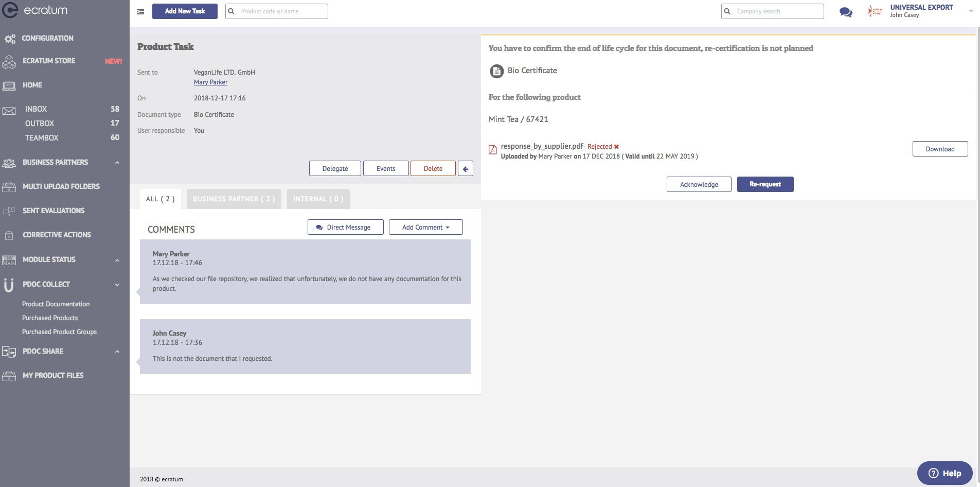
Task: Click the My Product Files icon
Action: pyautogui.click(x=9, y=376)
